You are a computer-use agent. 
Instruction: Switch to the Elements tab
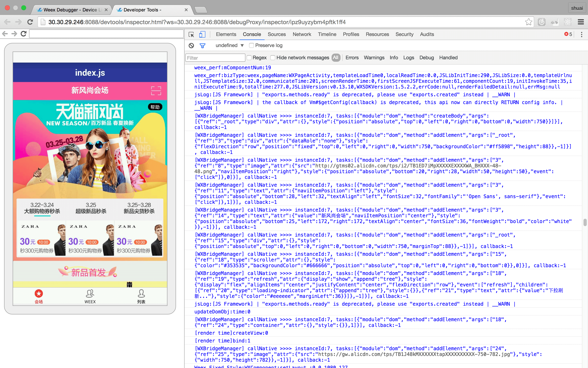coord(226,34)
